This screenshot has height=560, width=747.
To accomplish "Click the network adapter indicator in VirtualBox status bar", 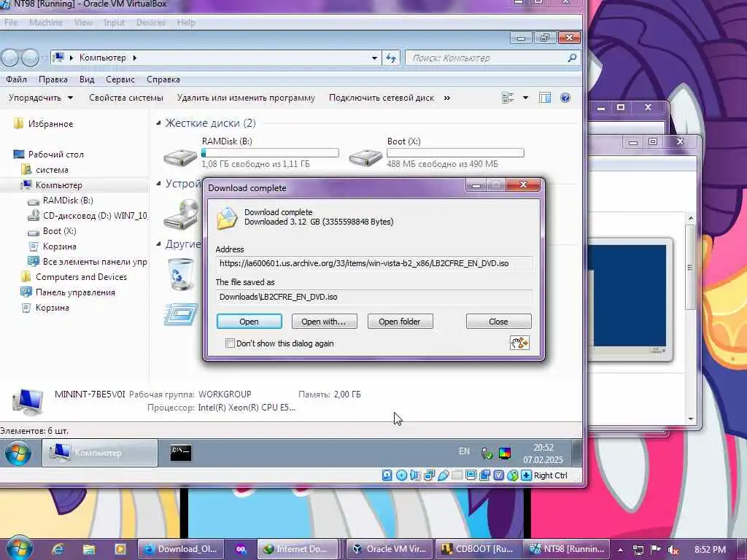I will (x=429, y=475).
